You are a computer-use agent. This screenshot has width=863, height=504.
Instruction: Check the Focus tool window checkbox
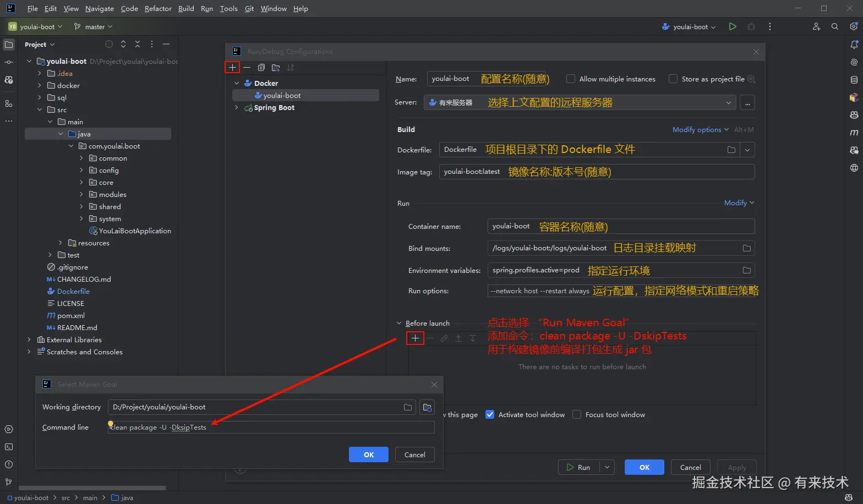point(577,414)
